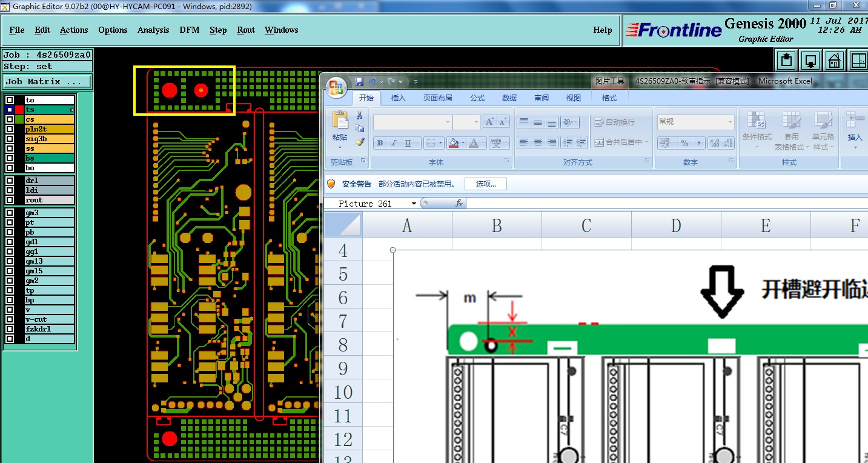This screenshot has height=463, width=868.
Task: Apply the paint bucket fill color
Action: (x=453, y=144)
